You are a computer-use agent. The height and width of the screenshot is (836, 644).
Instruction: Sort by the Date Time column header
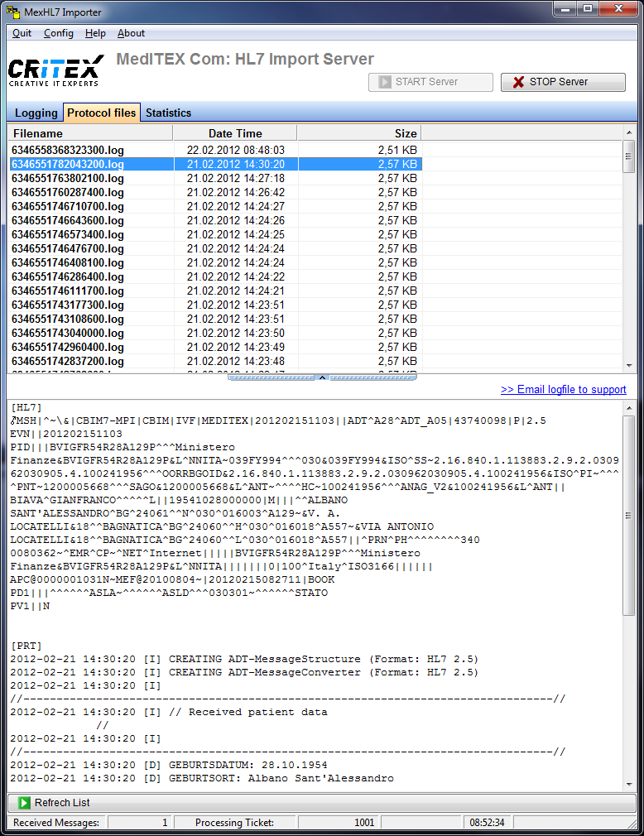(x=235, y=133)
